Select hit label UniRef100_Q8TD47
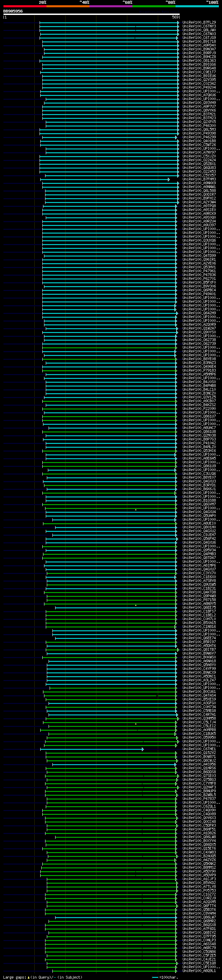The image size is (222, 980). 199,558
